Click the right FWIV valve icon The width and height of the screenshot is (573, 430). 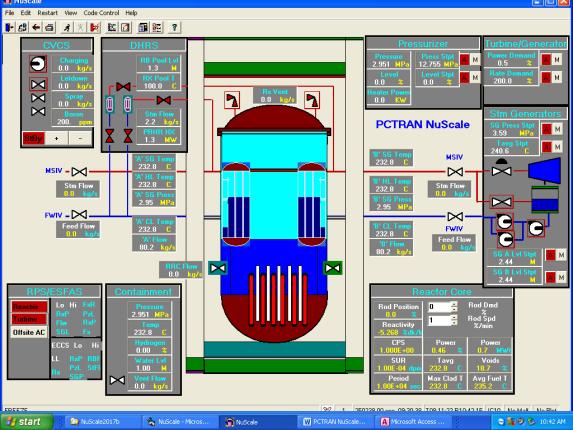[x=455, y=217]
